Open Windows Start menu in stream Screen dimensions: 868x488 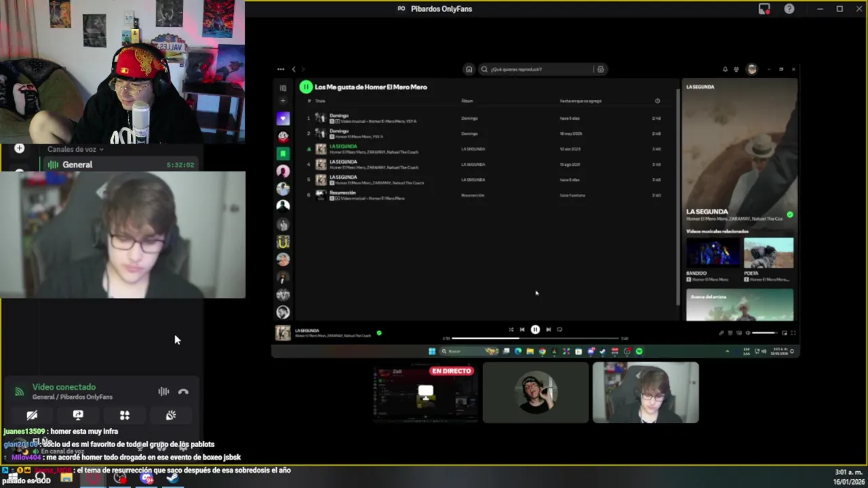click(x=432, y=351)
